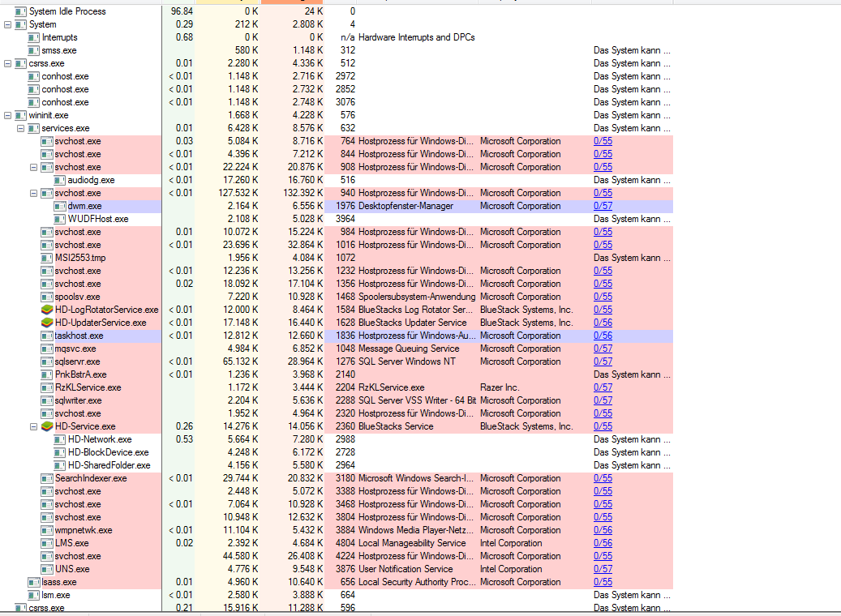The height and width of the screenshot is (616, 841).
Task: Select the MSI2553.tmp process
Action: [x=79, y=258]
